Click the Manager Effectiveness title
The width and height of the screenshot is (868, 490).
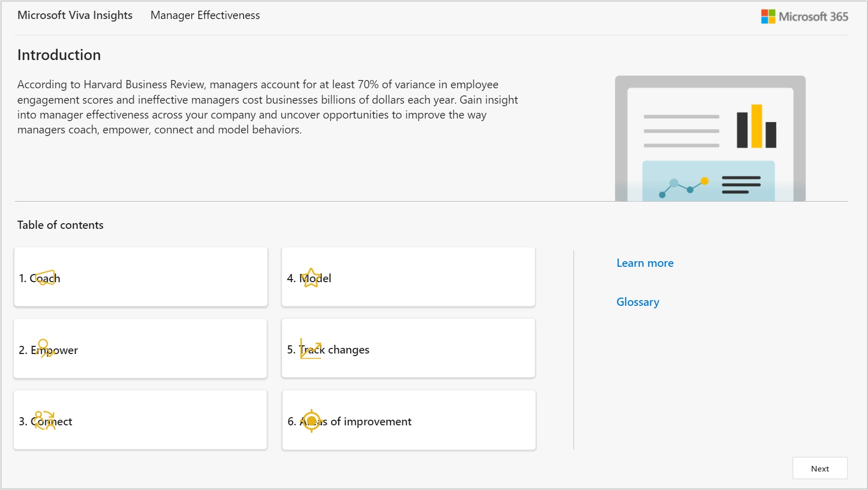point(205,15)
